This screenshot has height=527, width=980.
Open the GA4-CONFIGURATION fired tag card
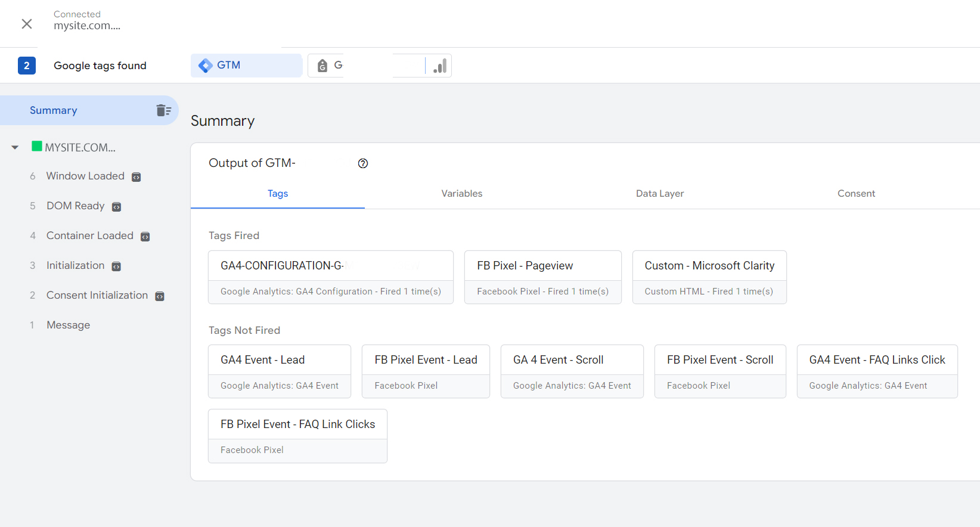(330, 277)
